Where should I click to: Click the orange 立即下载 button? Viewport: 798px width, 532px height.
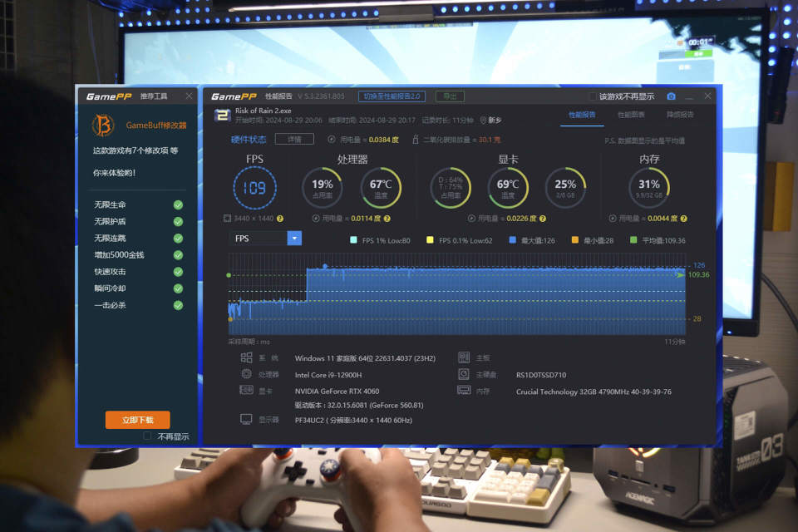pos(137,420)
